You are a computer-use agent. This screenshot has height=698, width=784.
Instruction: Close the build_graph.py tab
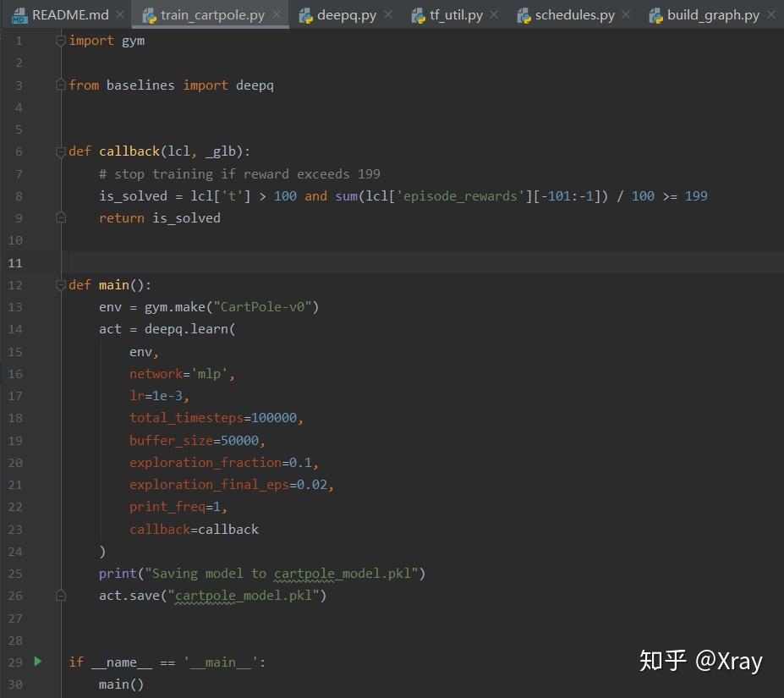(x=770, y=14)
